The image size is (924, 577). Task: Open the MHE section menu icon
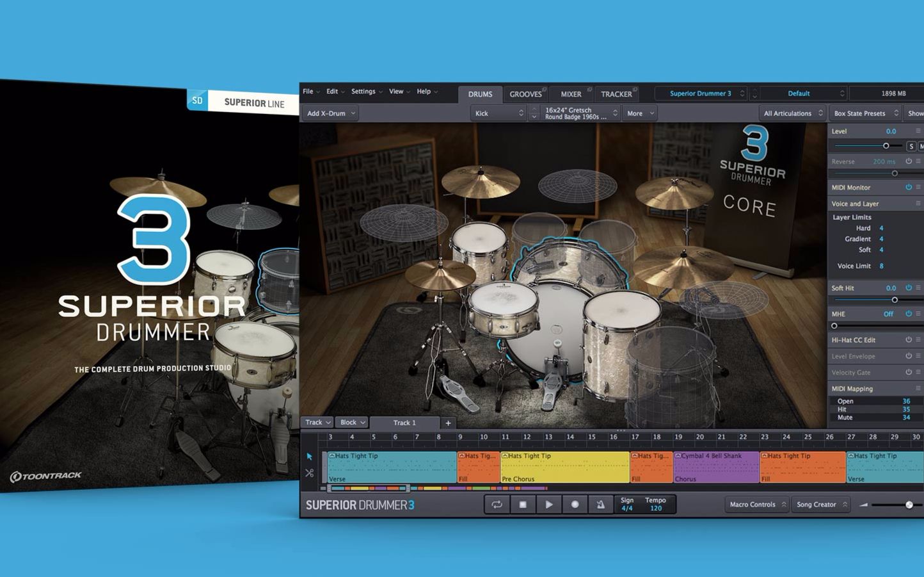918,314
